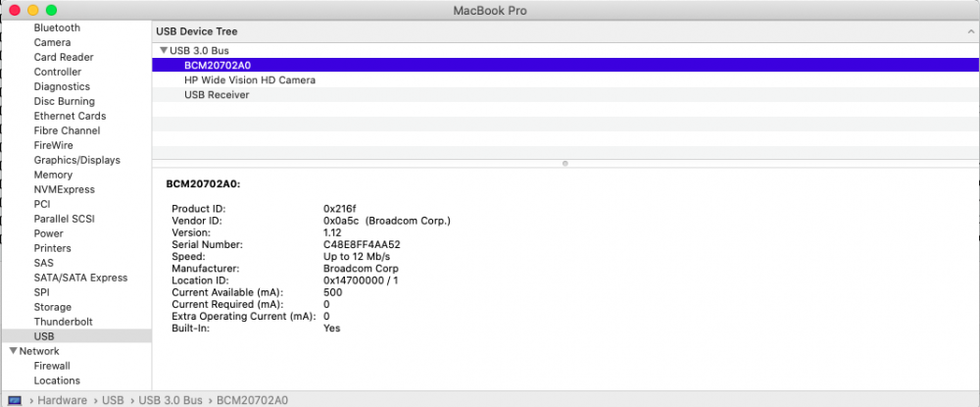This screenshot has width=980, height=407.
Task: Select Storage in the sidebar list
Action: [x=54, y=307]
